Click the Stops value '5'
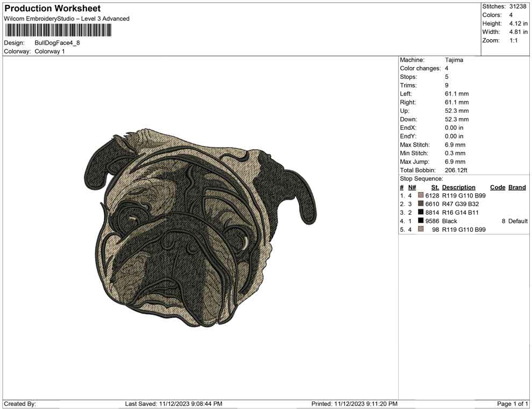The height and width of the screenshot is (409, 532). 447,77
